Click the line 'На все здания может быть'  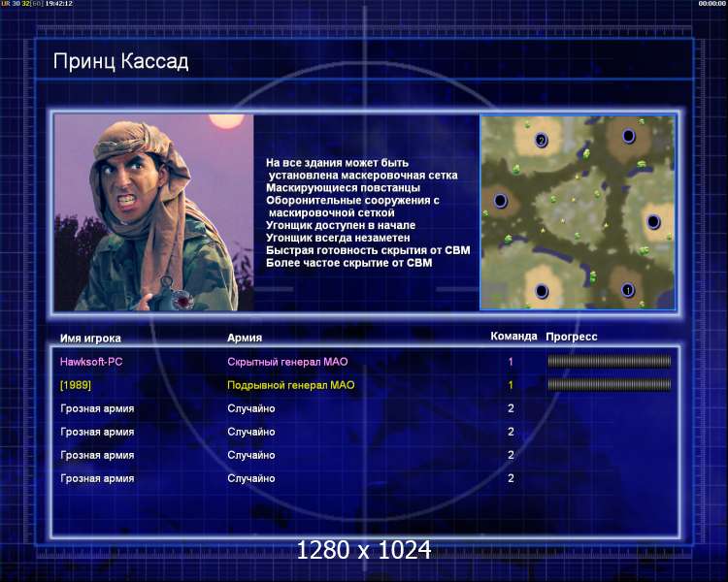coord(337,163)
